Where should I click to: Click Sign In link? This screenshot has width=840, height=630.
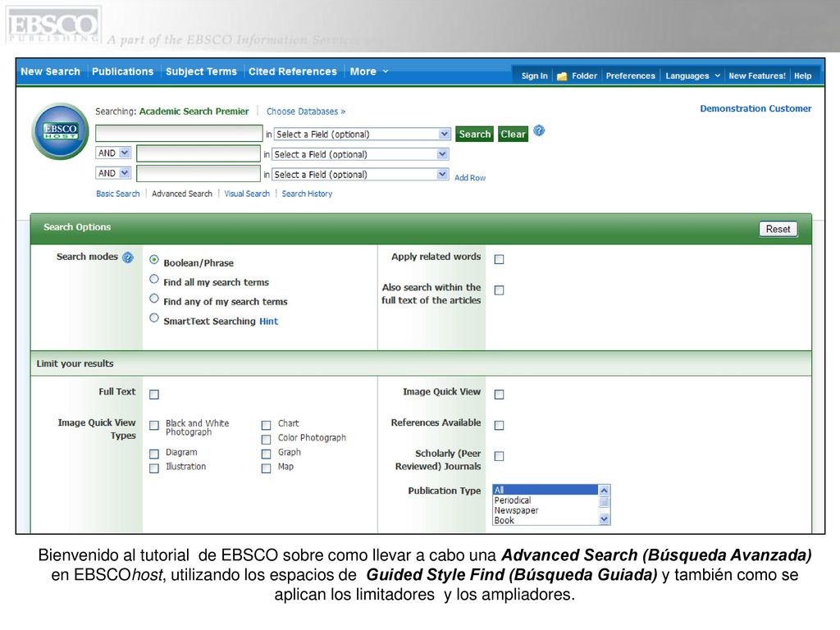(535, 76)
